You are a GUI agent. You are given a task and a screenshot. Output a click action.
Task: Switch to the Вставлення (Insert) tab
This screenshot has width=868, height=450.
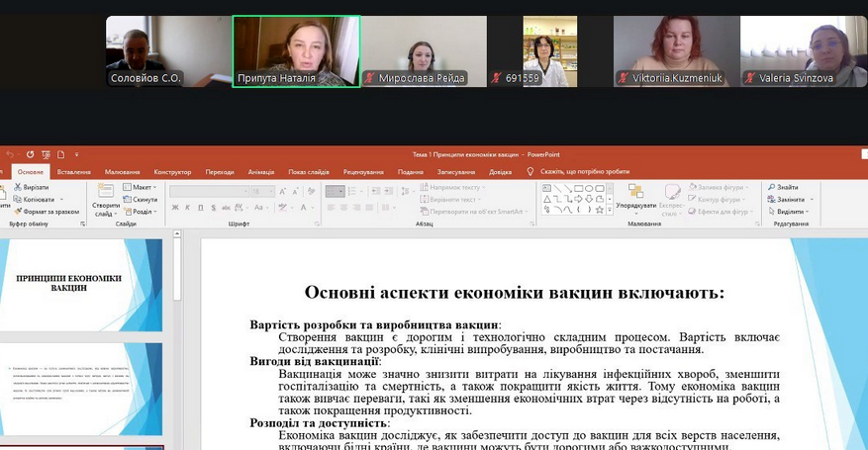pyautogui.click(x=74, y=171)
